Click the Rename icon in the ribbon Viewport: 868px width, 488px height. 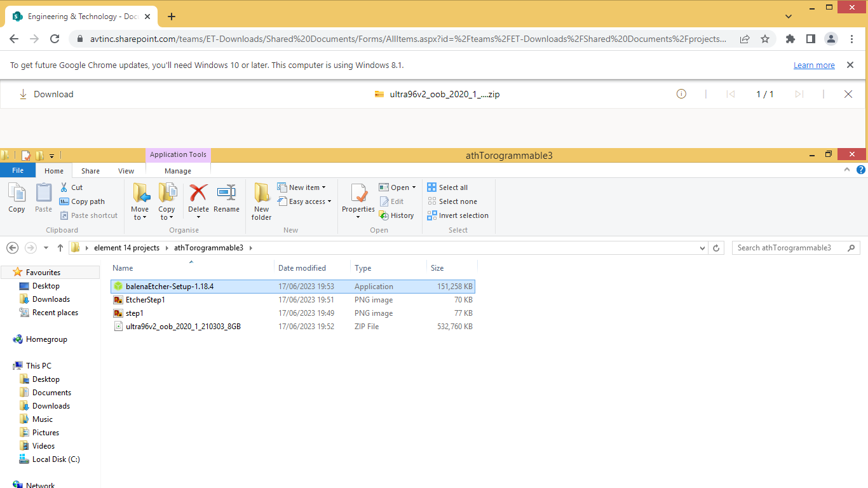pos(226,194)
